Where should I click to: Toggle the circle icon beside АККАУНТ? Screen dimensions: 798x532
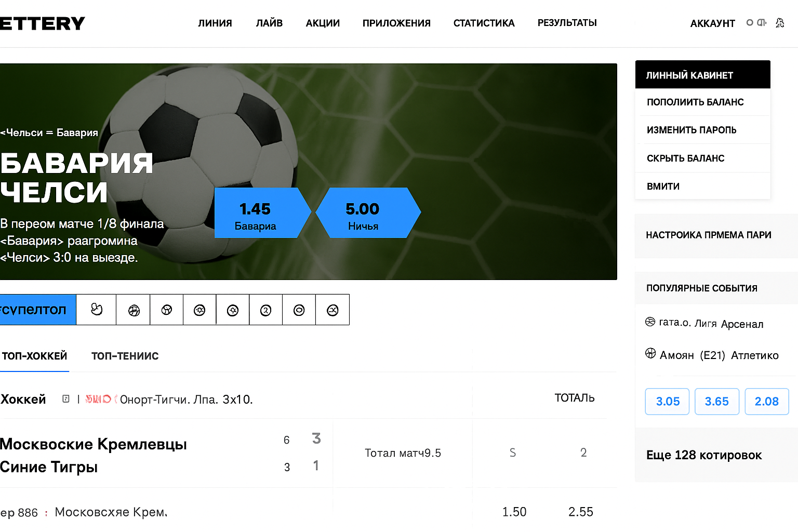[750, 22]
